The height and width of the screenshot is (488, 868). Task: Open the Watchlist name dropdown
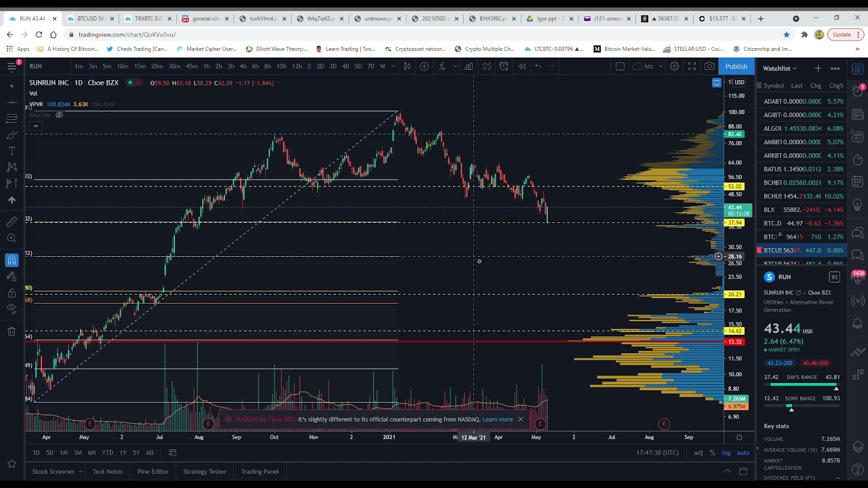[781, 68]
